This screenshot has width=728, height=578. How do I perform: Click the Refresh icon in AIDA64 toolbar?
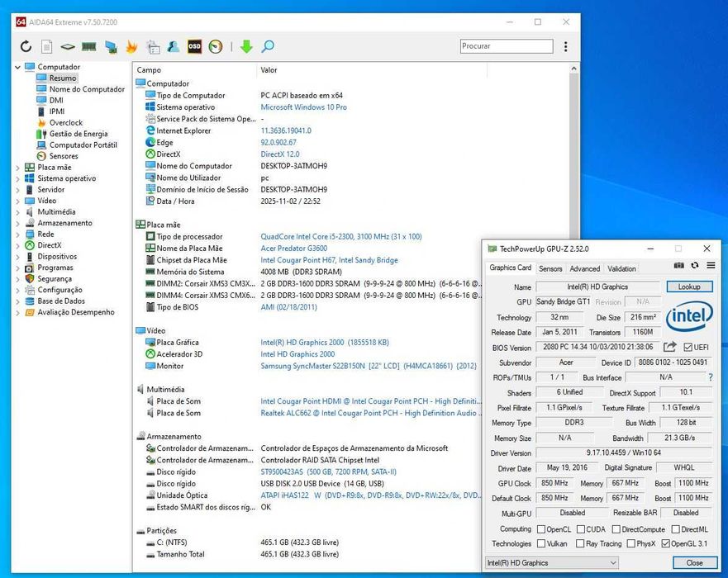click(26, 46)
